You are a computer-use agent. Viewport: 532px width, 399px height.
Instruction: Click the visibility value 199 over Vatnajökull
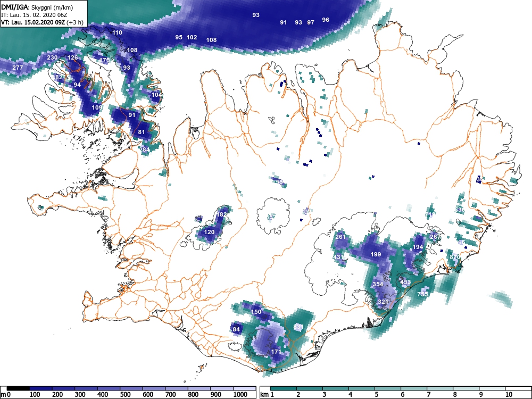tap(376, 254)
